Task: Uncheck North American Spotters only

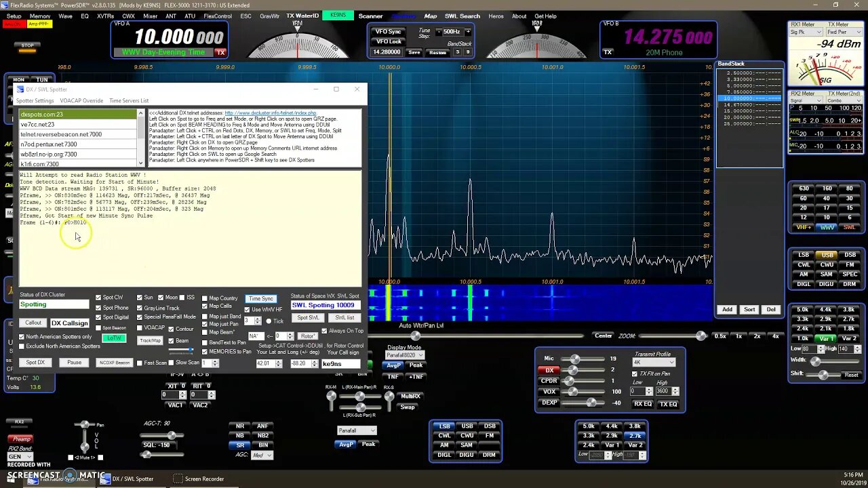Action: pyautogui.click(x=22, y=337)
